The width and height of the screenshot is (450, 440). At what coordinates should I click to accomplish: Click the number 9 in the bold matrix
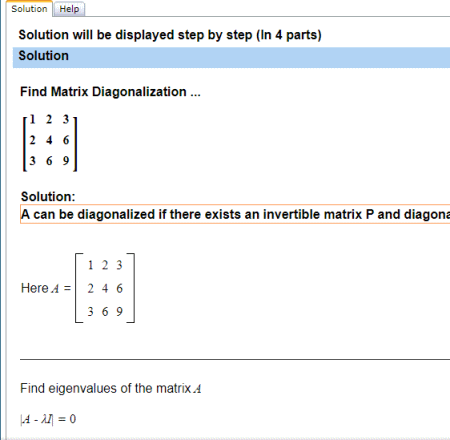pos(66,161)
